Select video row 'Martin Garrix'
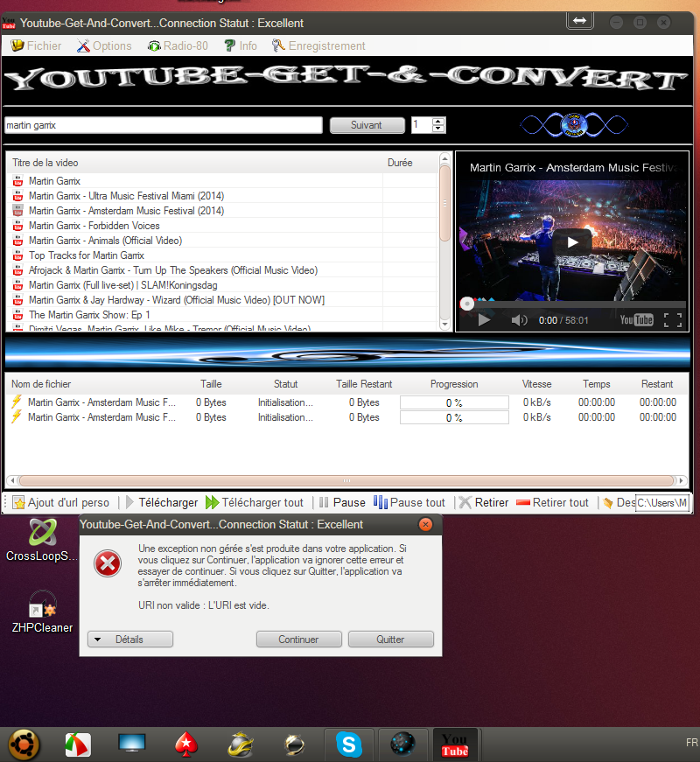 (x=221, y=181)
